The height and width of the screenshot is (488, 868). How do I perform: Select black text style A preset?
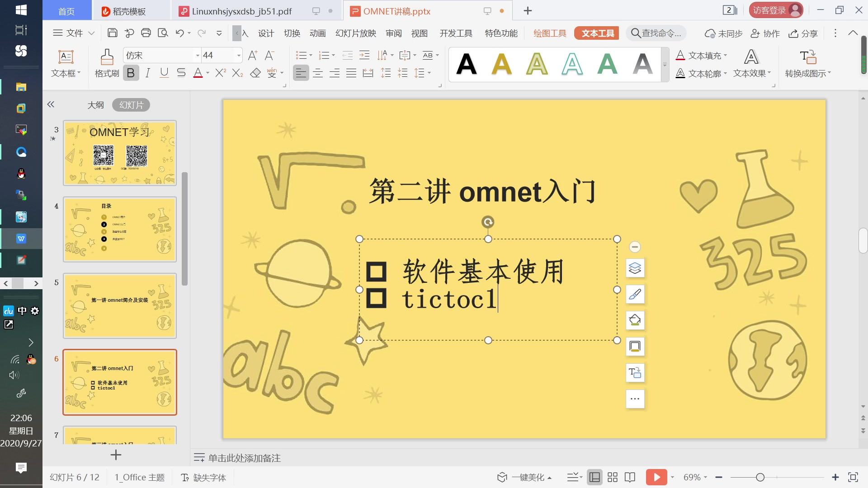467,64
